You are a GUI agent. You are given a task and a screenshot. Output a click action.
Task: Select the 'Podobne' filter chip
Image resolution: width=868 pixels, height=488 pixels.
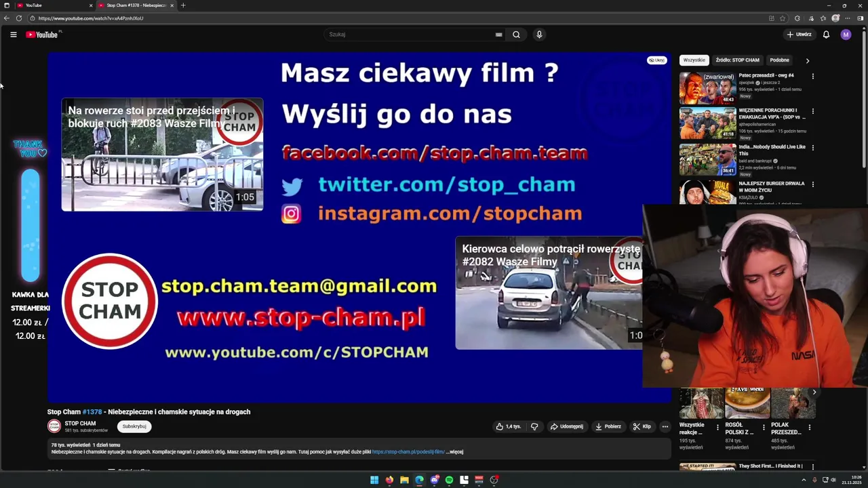pyautogui.click(x=779, y=60)
